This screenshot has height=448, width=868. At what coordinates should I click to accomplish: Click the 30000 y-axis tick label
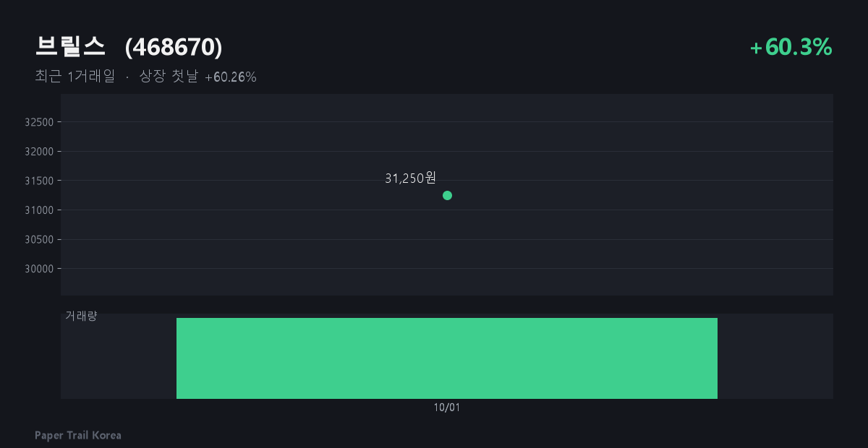click(39, 269)
